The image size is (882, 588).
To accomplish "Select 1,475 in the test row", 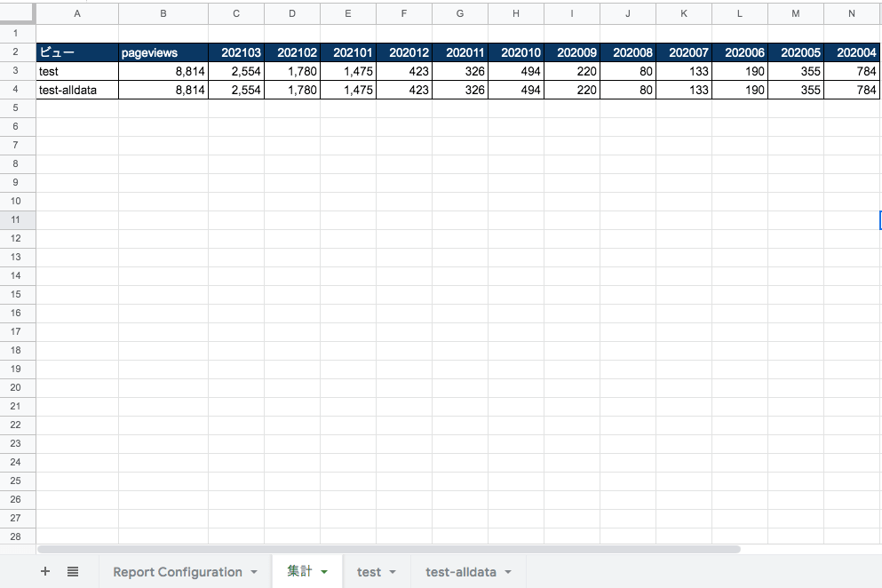I will [x=348, y=71].
